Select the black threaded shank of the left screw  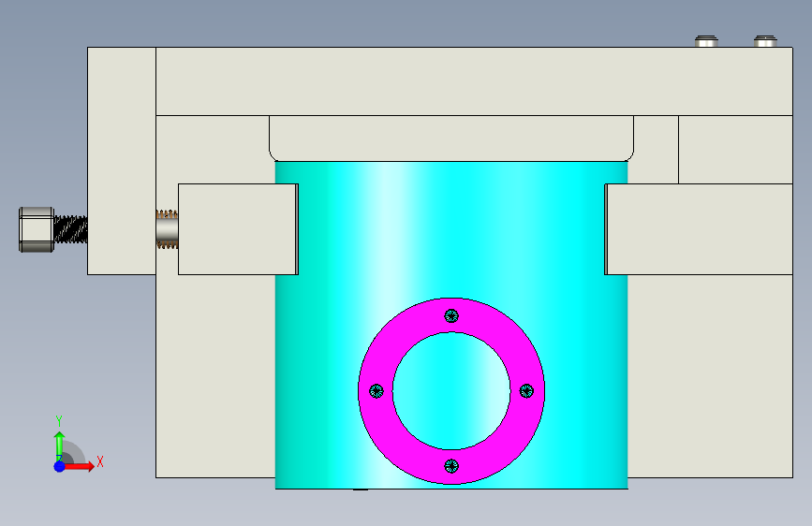pyautogui.click(x=71, y=229)
